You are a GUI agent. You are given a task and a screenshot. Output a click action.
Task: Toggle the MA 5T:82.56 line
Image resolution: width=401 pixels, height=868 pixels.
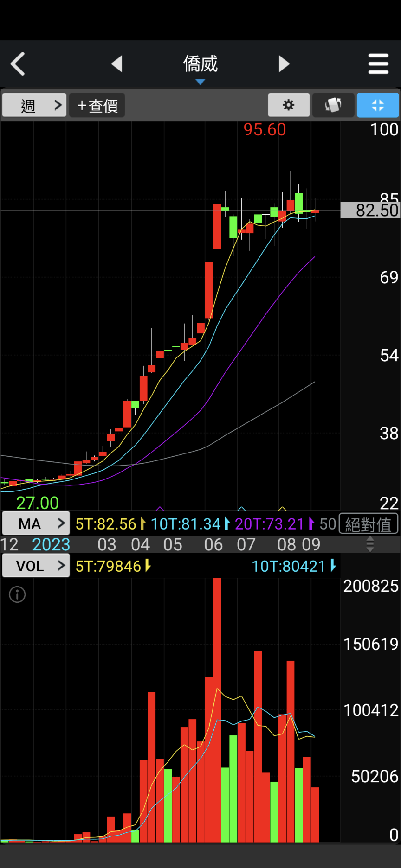[x=110, y=524]
